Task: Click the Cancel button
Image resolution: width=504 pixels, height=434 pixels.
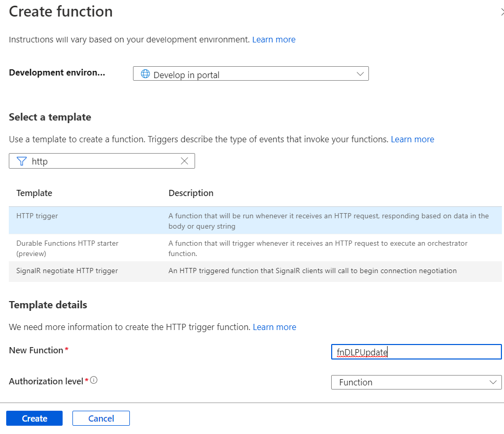Action: click(x=101, y=418)
